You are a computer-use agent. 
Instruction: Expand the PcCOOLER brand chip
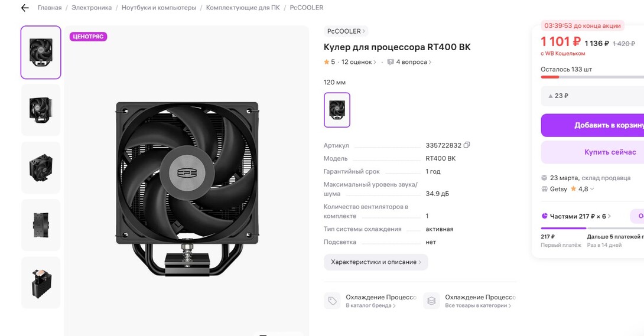(346, 31)
